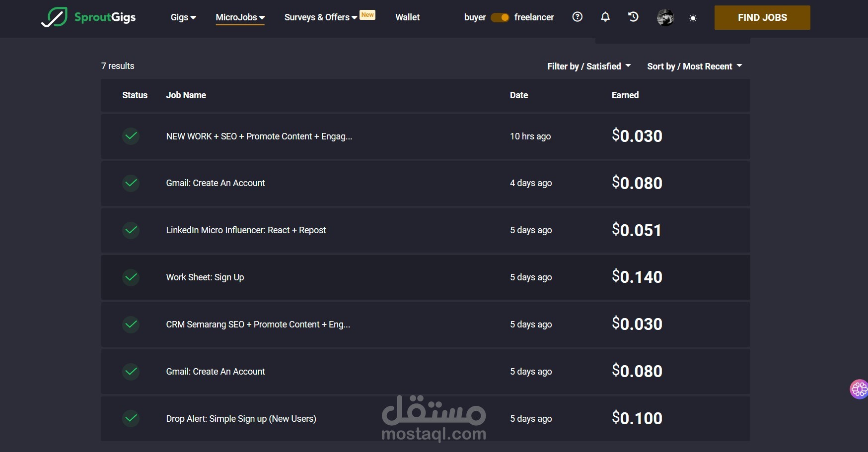This screenshot has height=452, width=868.
Task: Open Drop Alert: Simple Sign up job
Action: (x=241, y=419)
